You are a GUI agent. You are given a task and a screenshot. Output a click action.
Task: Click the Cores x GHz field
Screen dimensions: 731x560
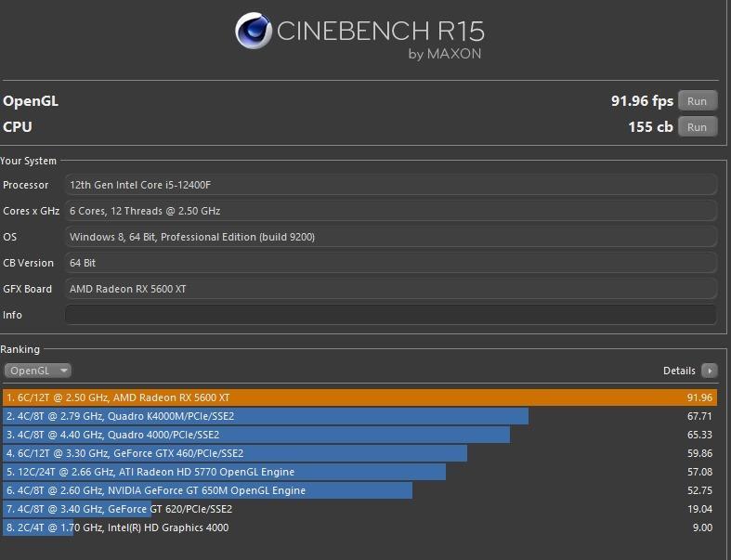tap(391, 211)
